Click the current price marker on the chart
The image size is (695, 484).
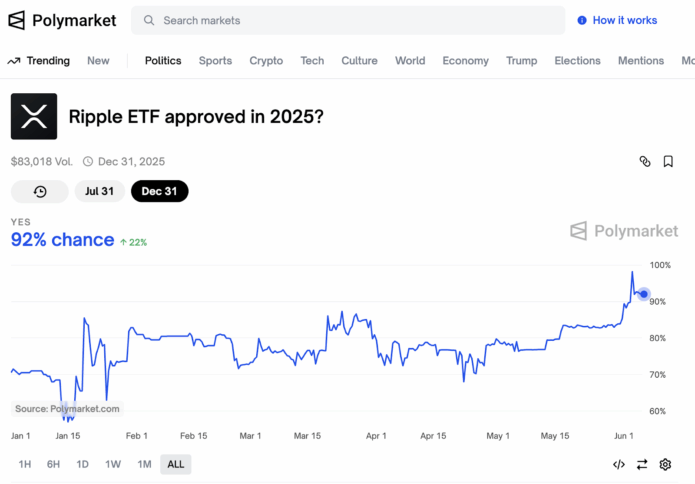point(644,294)
